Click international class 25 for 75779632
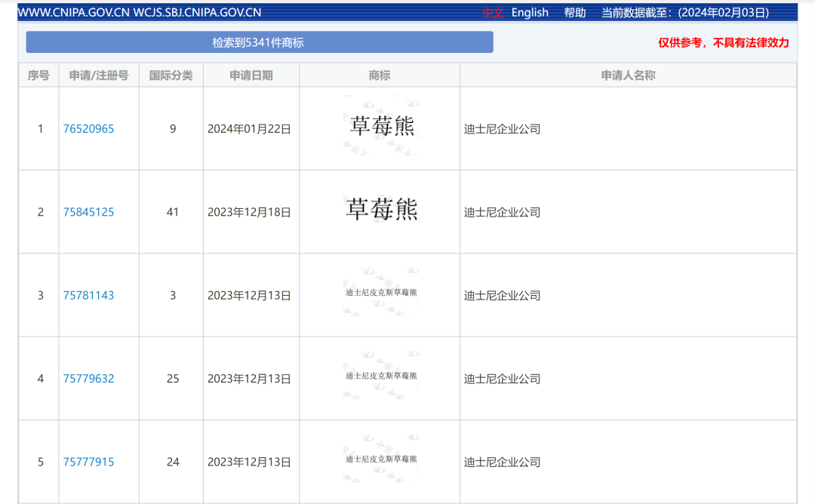Image resolution: width=815 pixels, height=504 pixels. pos(173,378)
